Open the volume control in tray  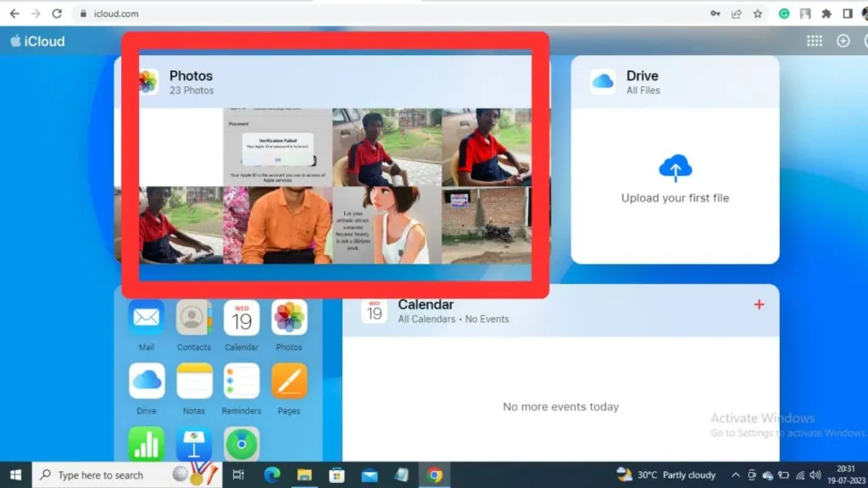(815, 474)
